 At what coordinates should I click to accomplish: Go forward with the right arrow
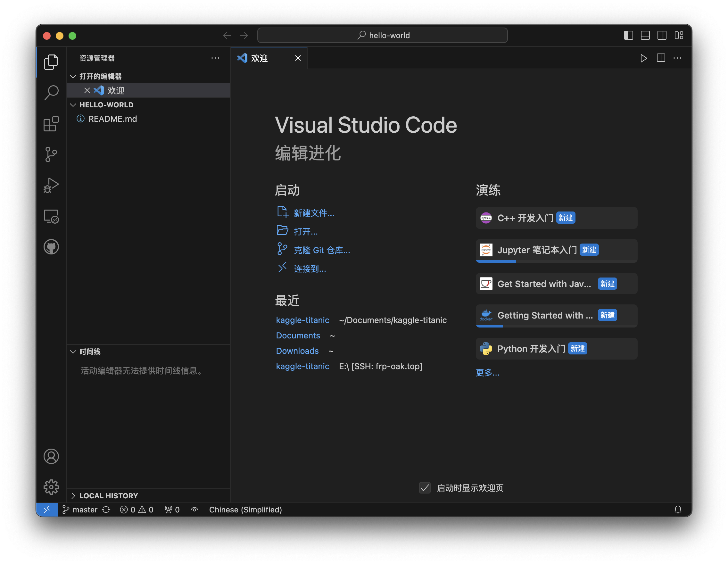(x=244, y=35)
